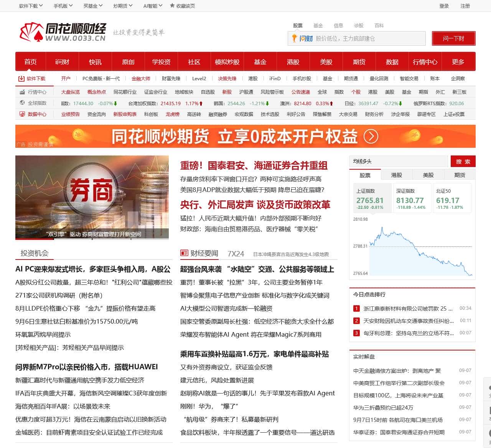This screenshot has width=491, height=448.
Task: Click 大盘纵览 in the 行情中心 row
Action: click(71, 92)
